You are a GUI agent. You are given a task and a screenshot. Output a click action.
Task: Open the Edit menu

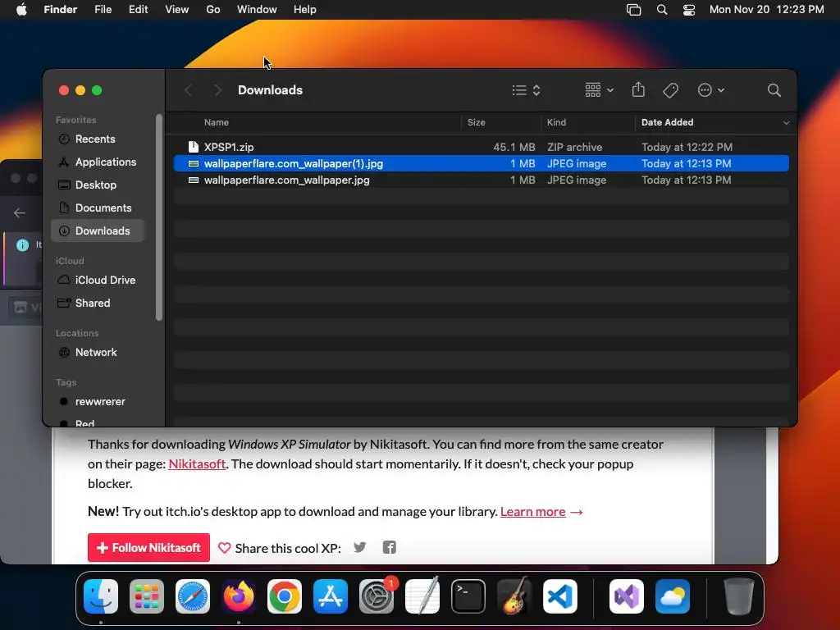[x=138, y=10]
